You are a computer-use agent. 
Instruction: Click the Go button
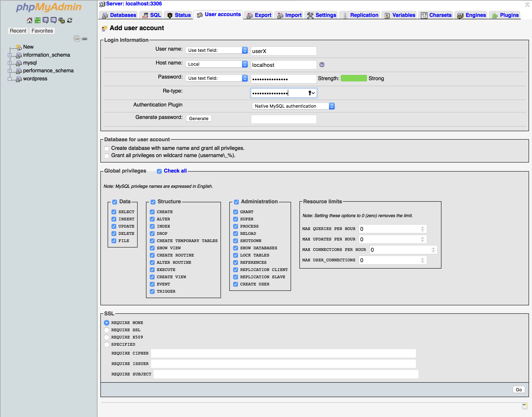click(519, 390)
